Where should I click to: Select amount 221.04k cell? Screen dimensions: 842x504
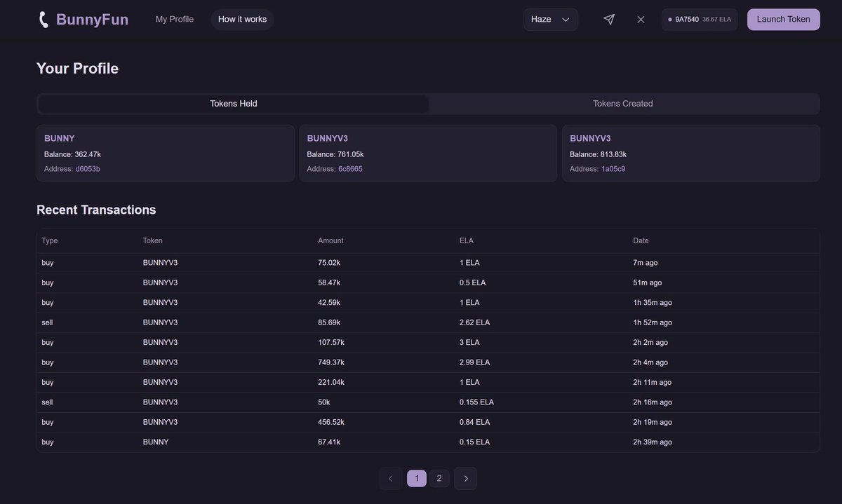(x=331, y=383)
